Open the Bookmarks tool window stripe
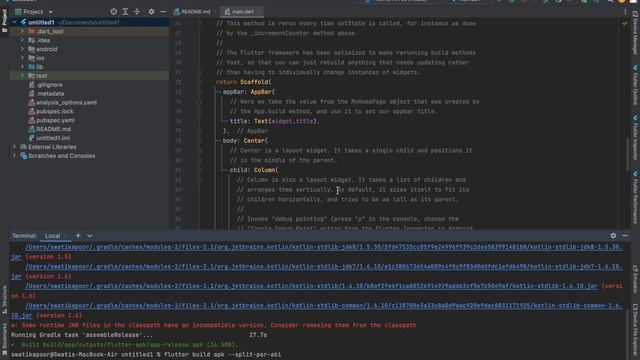The image size is (640, 360). (4, 338)
